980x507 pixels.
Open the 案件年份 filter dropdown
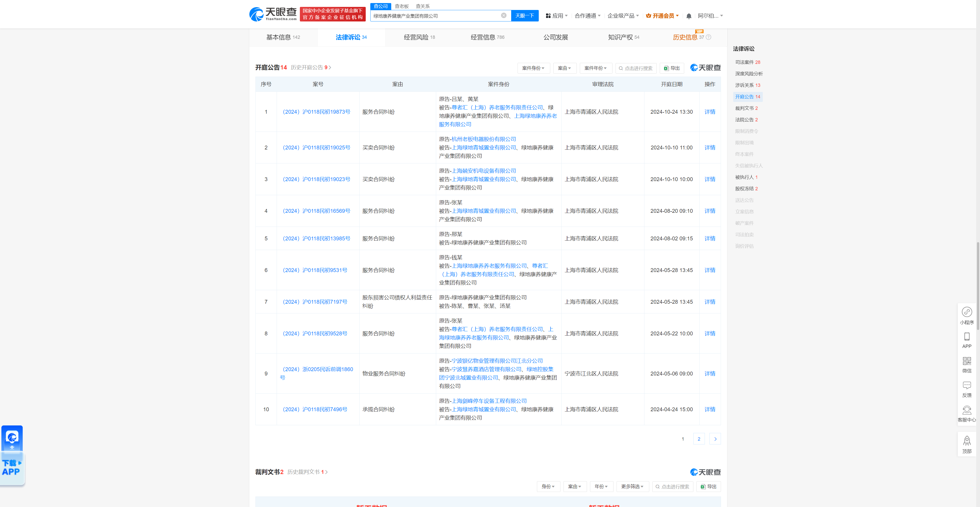pyautogui.click(x=596, y=68)
